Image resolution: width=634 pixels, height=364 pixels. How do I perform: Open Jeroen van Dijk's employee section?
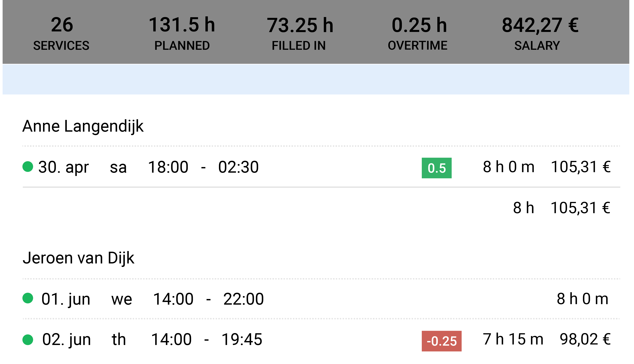point(79,258)
